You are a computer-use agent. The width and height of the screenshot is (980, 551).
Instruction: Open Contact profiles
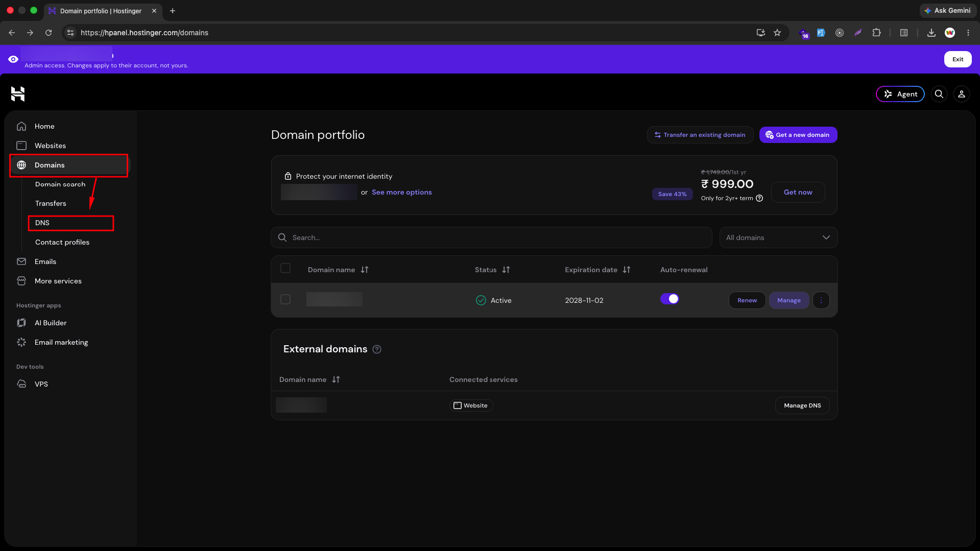coord(62,242)
